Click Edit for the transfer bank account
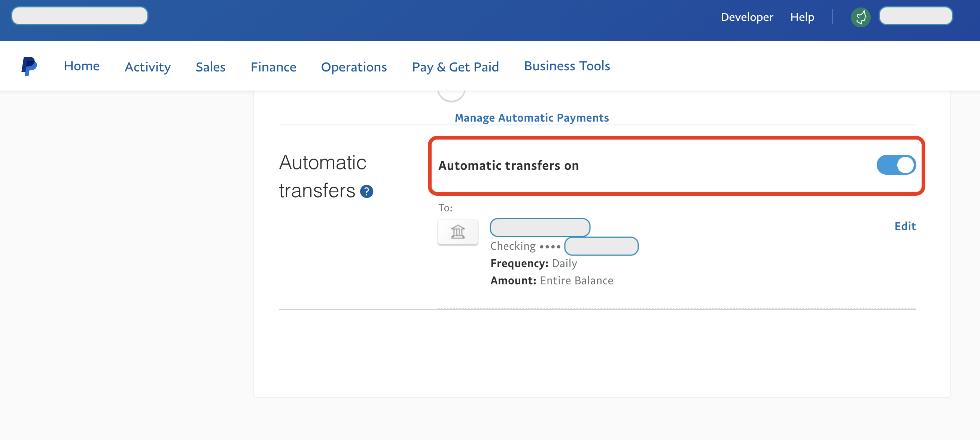Viewport: 980px width, 440px height. 905,226
